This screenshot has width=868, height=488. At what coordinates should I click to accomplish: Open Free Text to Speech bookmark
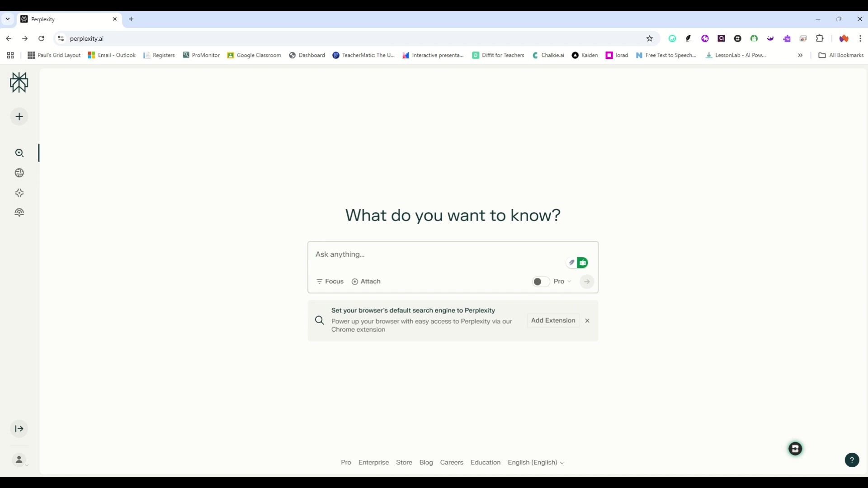[x=666, y=55]
